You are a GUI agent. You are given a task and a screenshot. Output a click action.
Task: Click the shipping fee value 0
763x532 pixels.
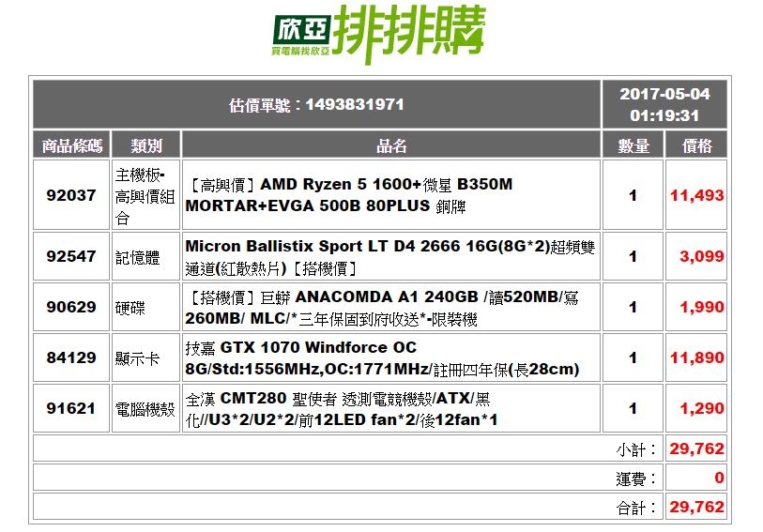[x=719, y=478]
